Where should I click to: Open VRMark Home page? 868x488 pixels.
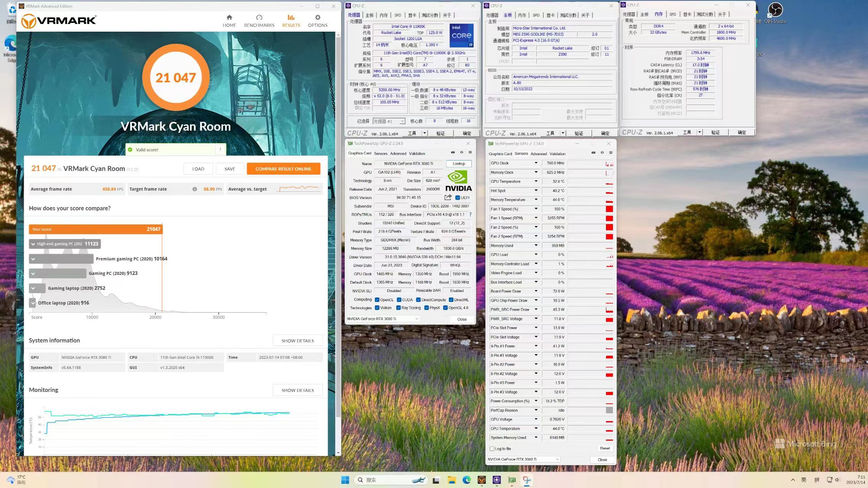coord(229,21)
